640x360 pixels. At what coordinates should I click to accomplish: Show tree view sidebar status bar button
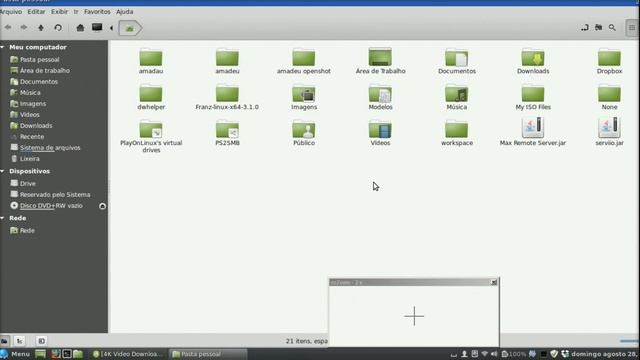click(x=20, y=341)
